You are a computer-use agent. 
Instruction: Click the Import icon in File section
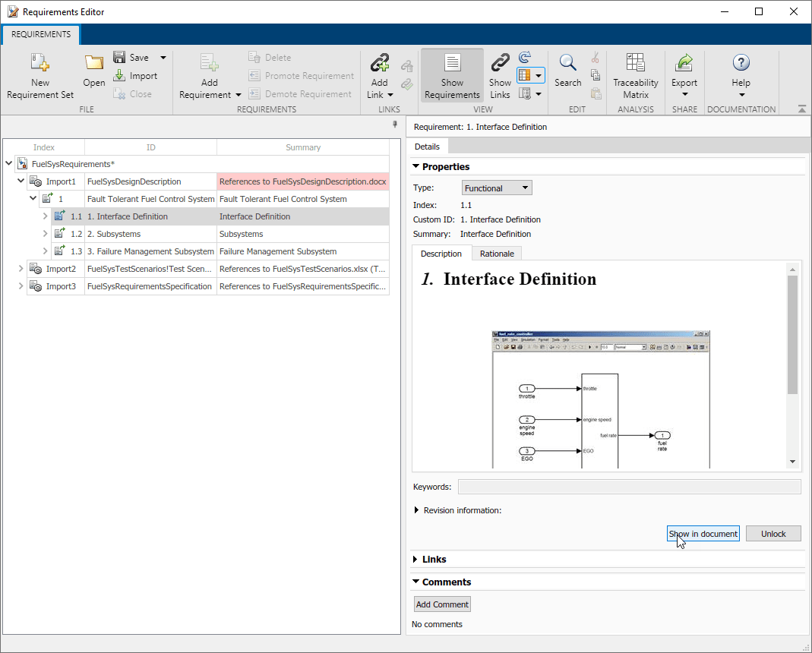[x=119, y=76]
